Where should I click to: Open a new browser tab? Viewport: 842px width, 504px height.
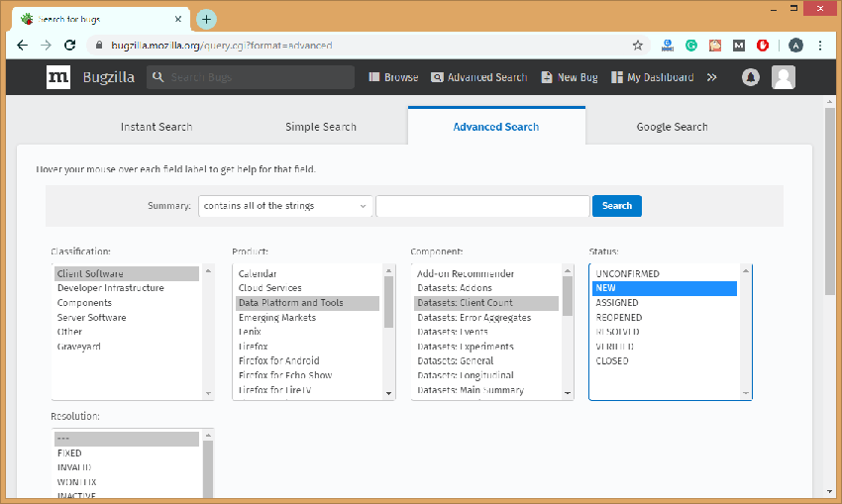pyautogui.click(x=206, y=20)
